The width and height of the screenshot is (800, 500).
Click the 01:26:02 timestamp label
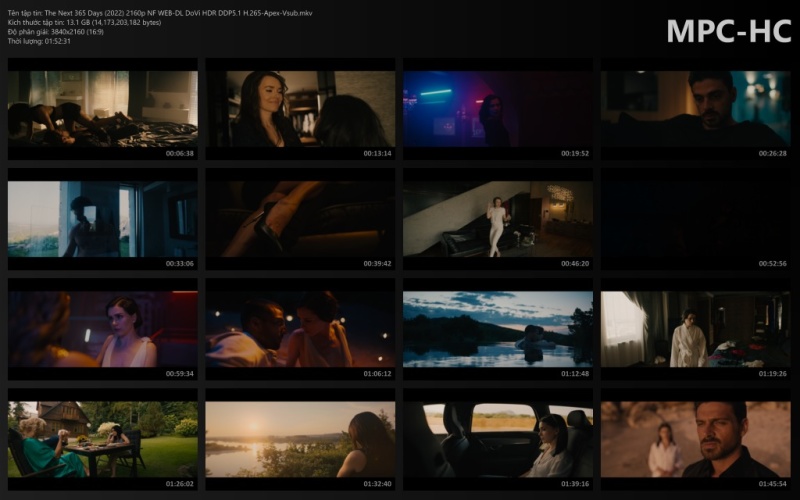[180, 484]
